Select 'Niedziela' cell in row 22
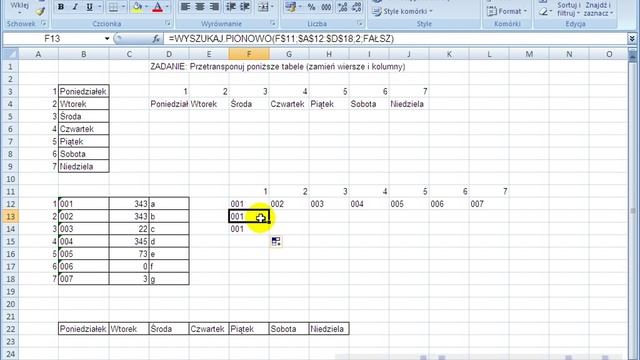 tap(329, 329)
